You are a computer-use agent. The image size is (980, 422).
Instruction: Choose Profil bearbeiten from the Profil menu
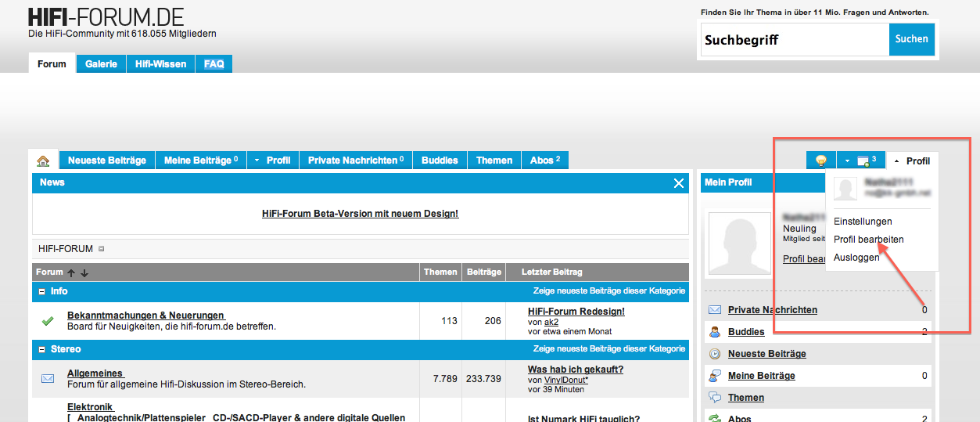(x=869, y=240)
